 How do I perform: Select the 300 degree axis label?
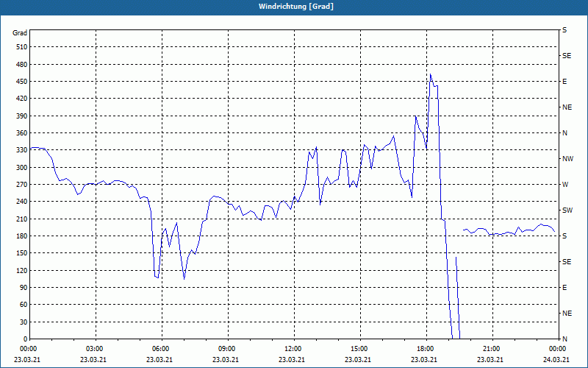click(x=21, y=168)
